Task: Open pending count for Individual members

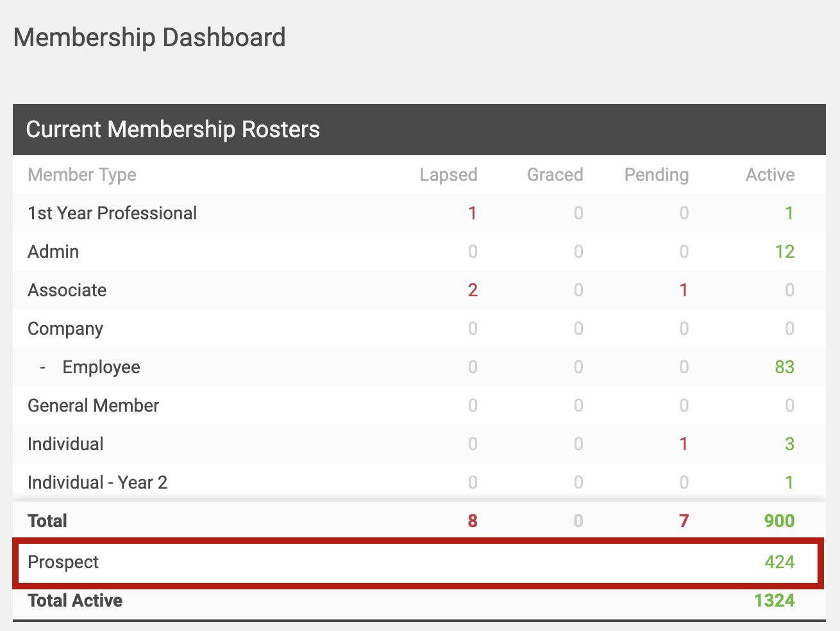Action: tap(684, 444)
